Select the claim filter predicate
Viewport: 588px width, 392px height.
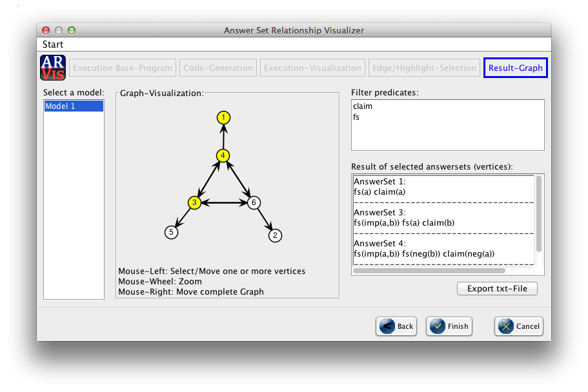coord(363,106)
